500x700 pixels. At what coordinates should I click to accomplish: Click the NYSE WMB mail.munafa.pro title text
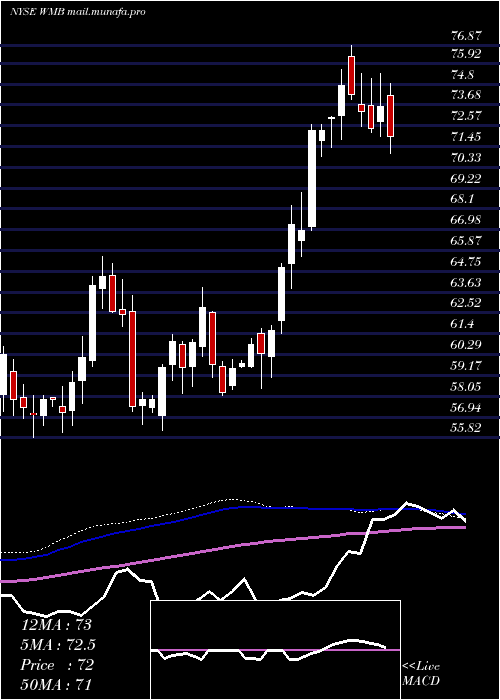click(x=78, y=12)
